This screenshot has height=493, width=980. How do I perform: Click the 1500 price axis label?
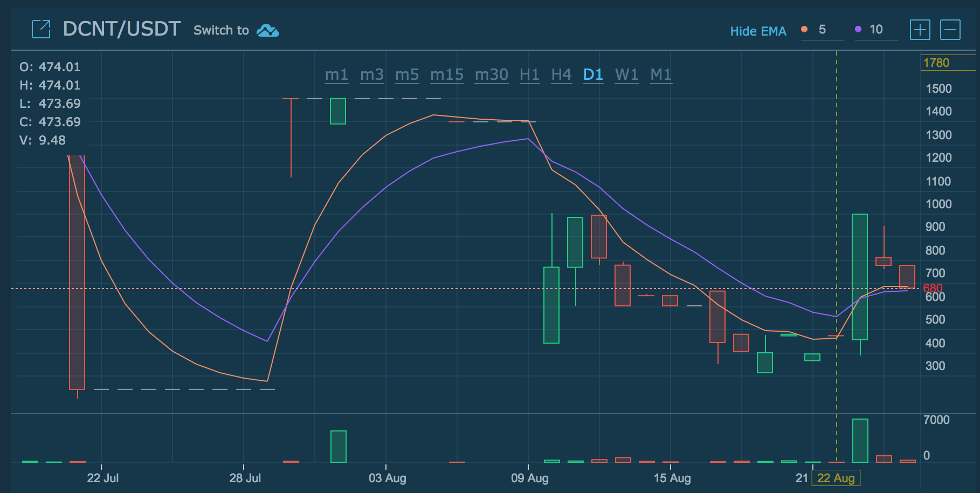pos(938,88)
